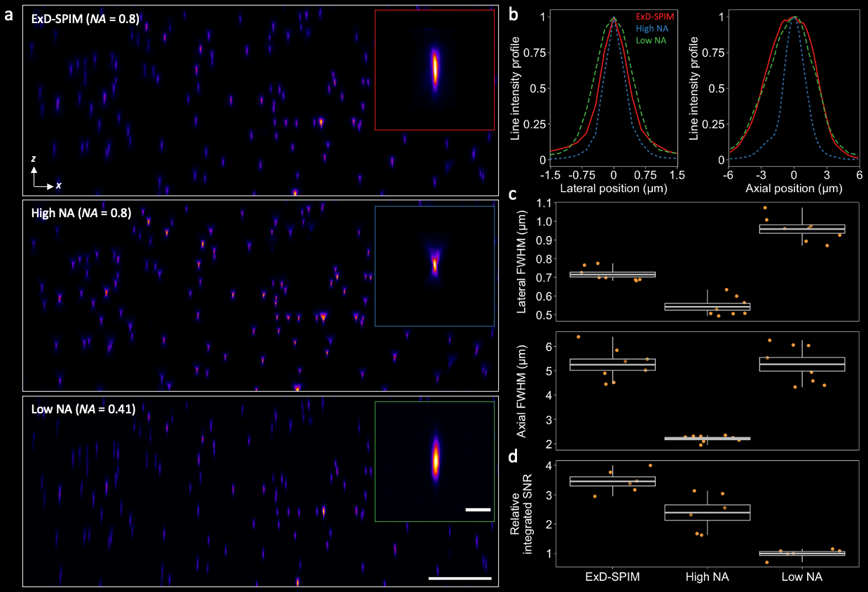
Task: Click the ExD-SPIM box in Axial FWHM plot
Action: [612, 364]
